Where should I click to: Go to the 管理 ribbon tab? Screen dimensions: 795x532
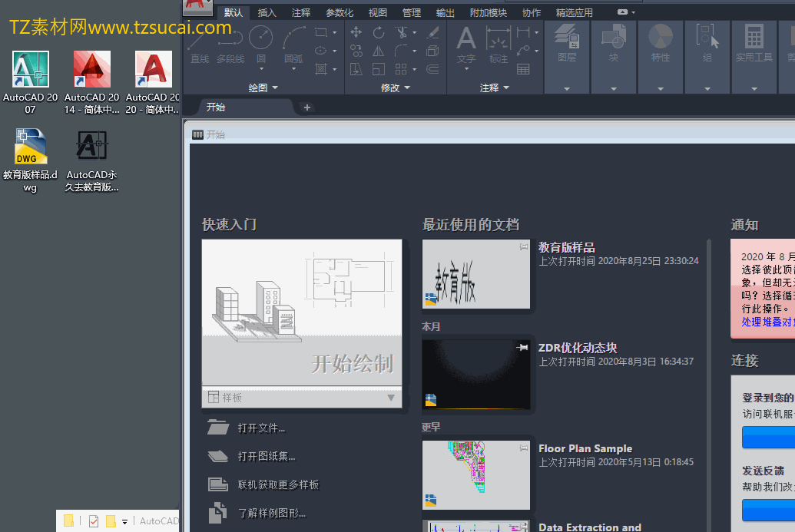tap(411, 12)
